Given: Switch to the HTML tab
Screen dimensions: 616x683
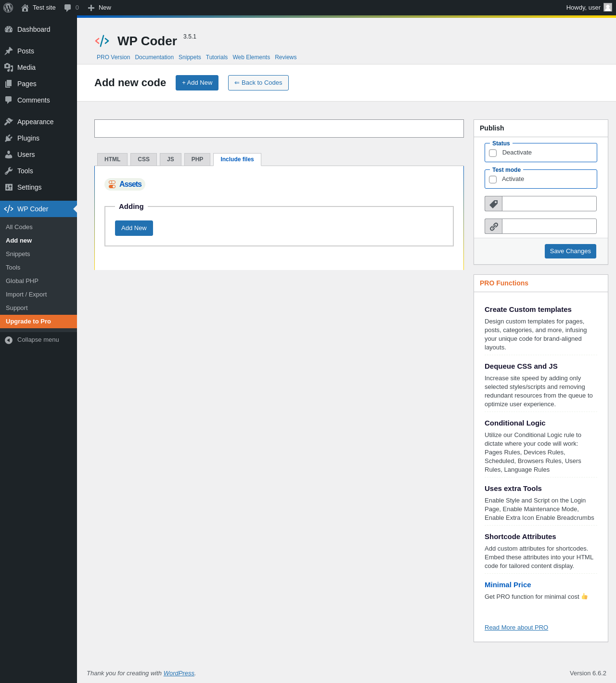Looking at the screenshot, I should [x=112, y=159].
